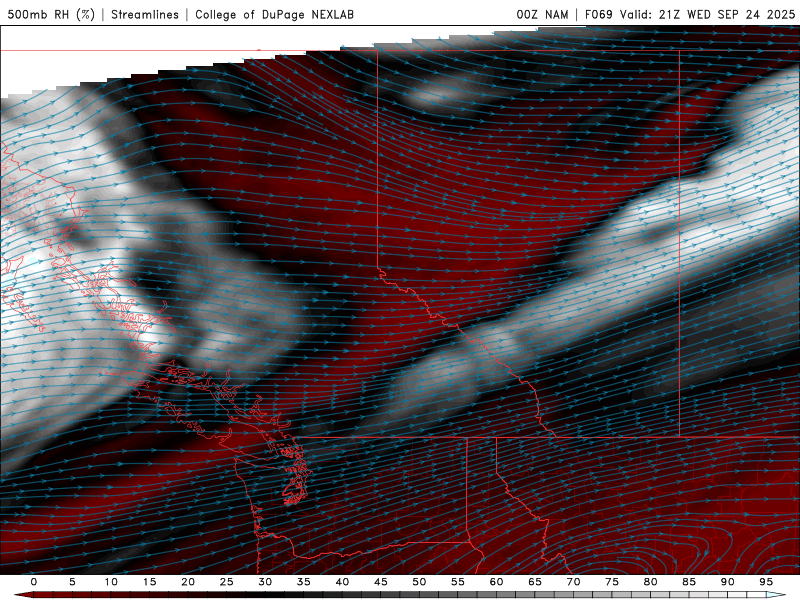Click the "0" label on the color scale
Screen dimensions: 800x600
click(x=34, y=582)
